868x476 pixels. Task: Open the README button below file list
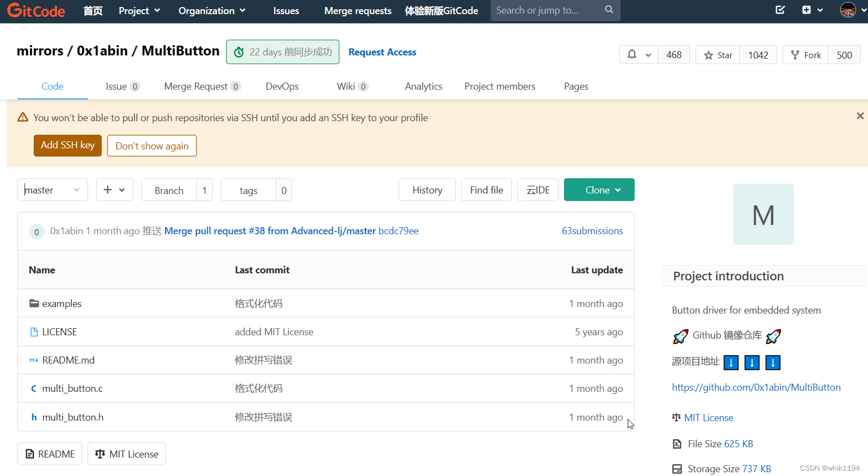[x=50, y=454]
